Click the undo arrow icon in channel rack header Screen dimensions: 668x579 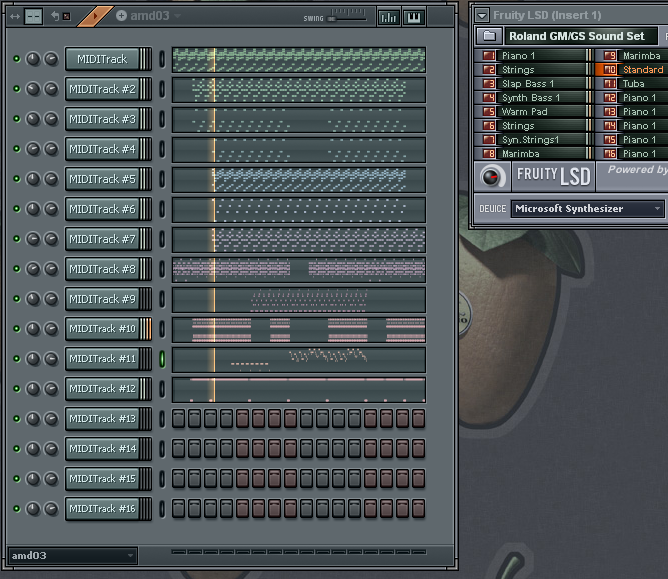pos(55,16)
